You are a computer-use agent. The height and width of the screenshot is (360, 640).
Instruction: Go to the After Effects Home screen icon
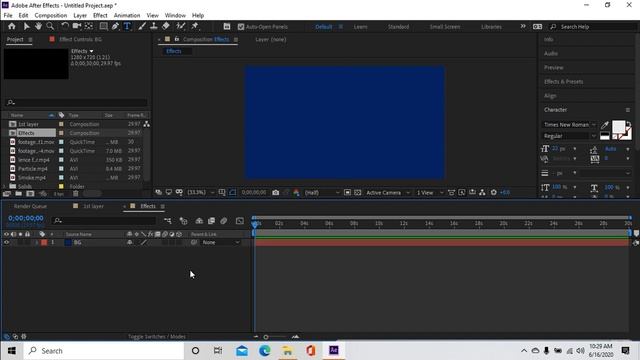click(11, 26)
